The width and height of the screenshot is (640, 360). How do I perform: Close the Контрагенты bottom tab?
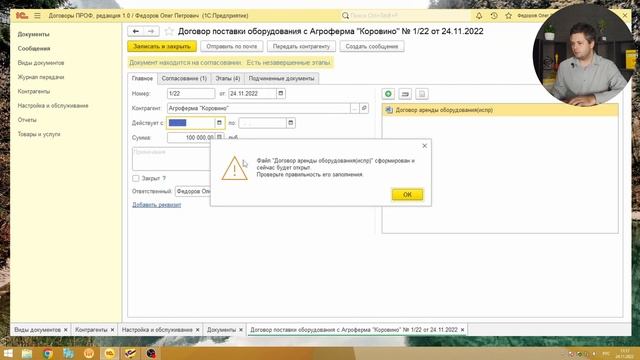112,330
